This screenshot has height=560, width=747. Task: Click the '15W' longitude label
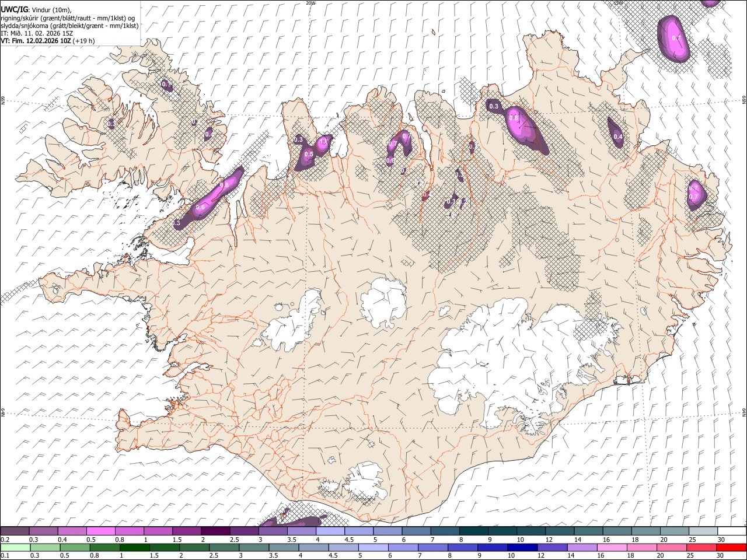[x=618, y=3]
